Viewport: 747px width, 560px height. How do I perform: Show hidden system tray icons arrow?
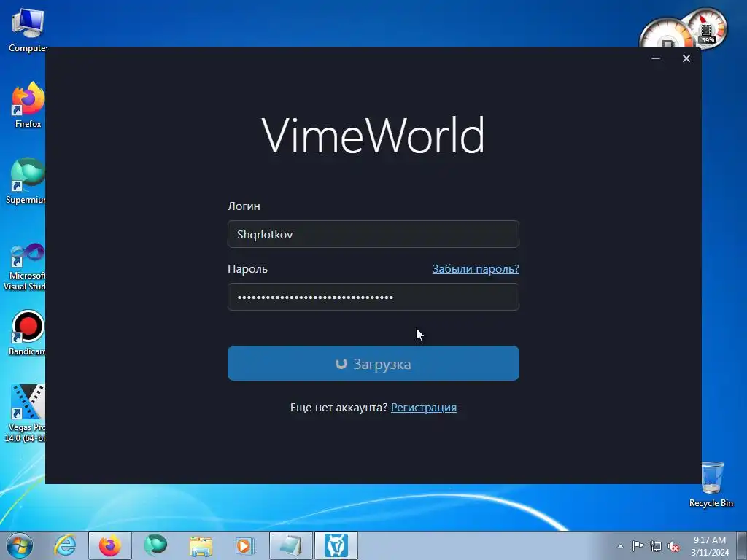pyautogui.click(x=620, y=546)
